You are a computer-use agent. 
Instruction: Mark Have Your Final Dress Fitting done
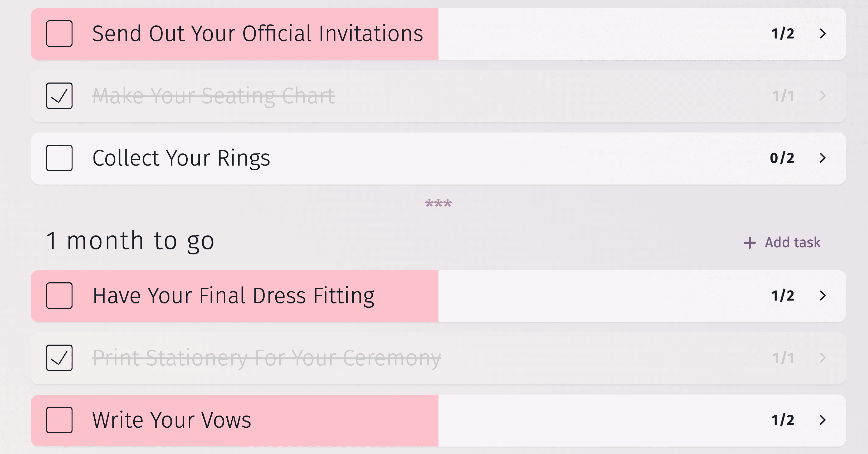click(x=59, y=296)
